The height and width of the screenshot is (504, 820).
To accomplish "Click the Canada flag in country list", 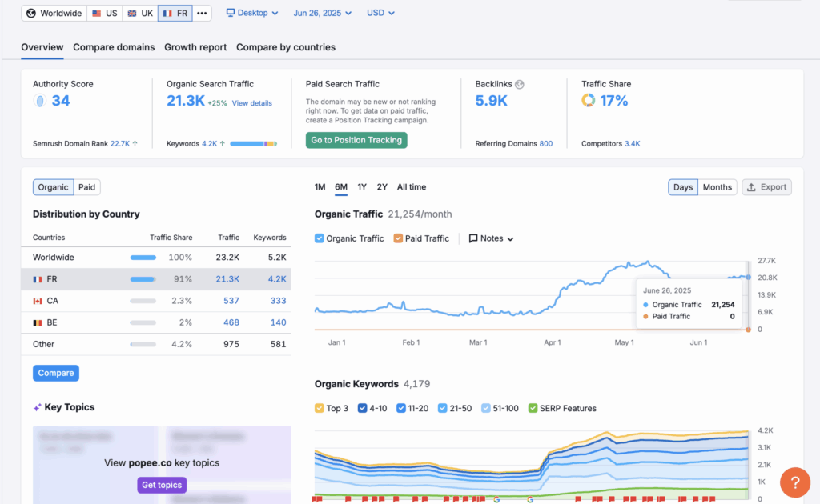I will [38, 301].
